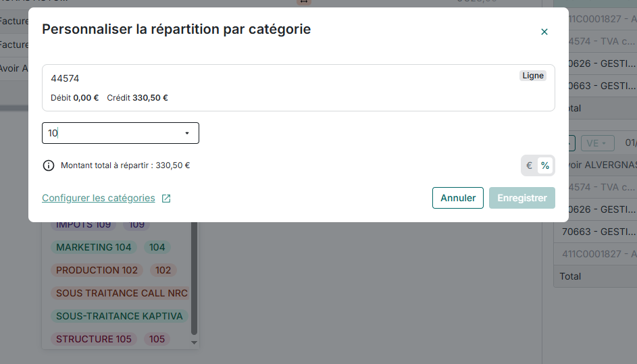Viewport: 637px width, 364px height.
Task: Click the Enregistrer button
Action: 521,198
